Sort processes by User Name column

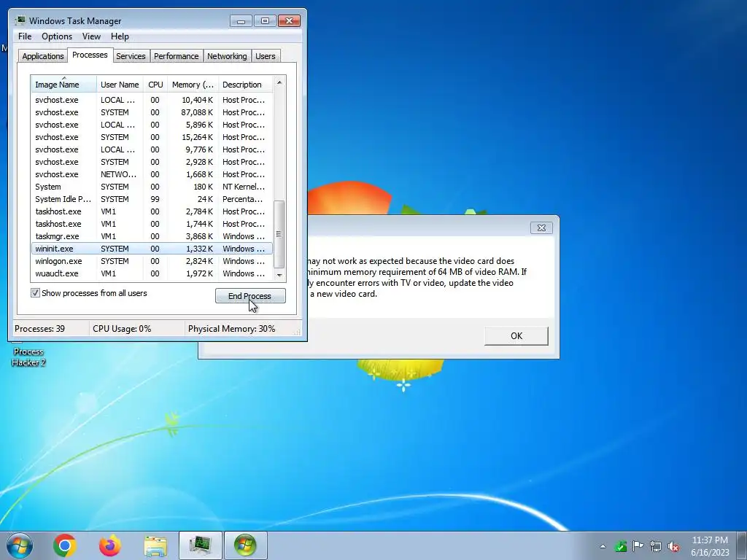pos(120,85)
